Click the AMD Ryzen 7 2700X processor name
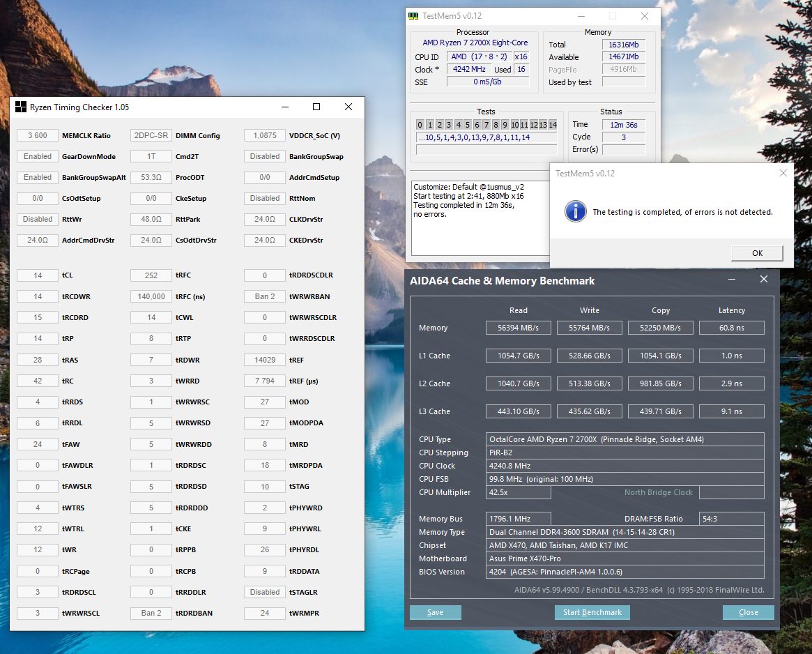812x654 pixels. pos(475,43)
